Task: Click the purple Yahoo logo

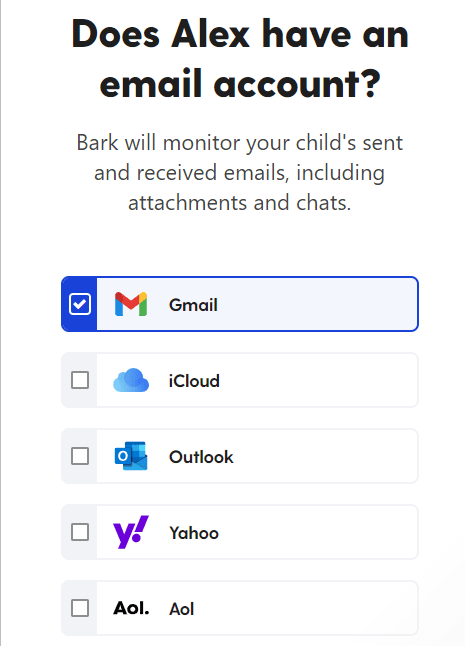Action: (x=131, y=532)
